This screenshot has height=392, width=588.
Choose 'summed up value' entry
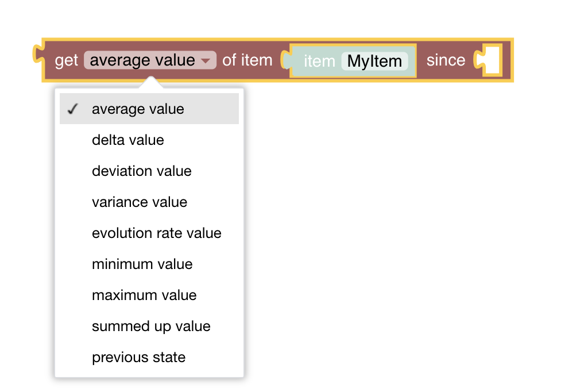(x=151, y=326)
